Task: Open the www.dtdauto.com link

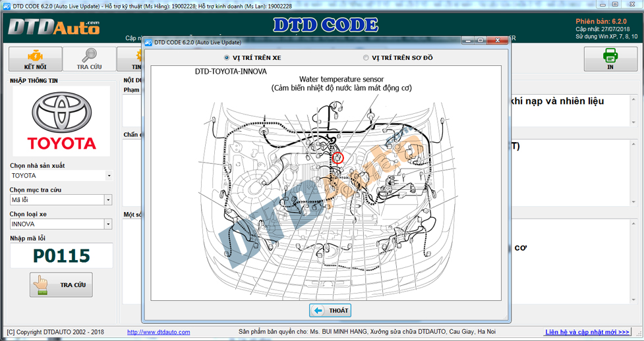Action: click(159, 332)
